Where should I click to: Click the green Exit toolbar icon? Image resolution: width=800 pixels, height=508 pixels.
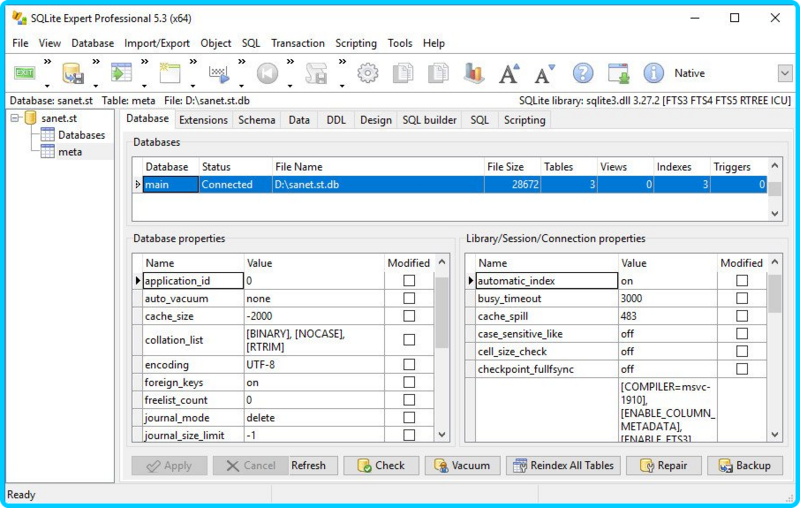point(24,73)
